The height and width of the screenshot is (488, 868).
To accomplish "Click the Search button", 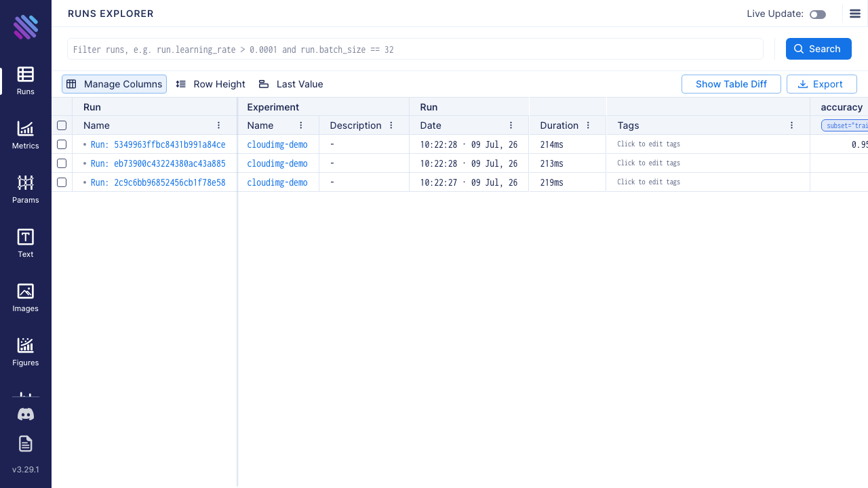I will pos(818,49).
